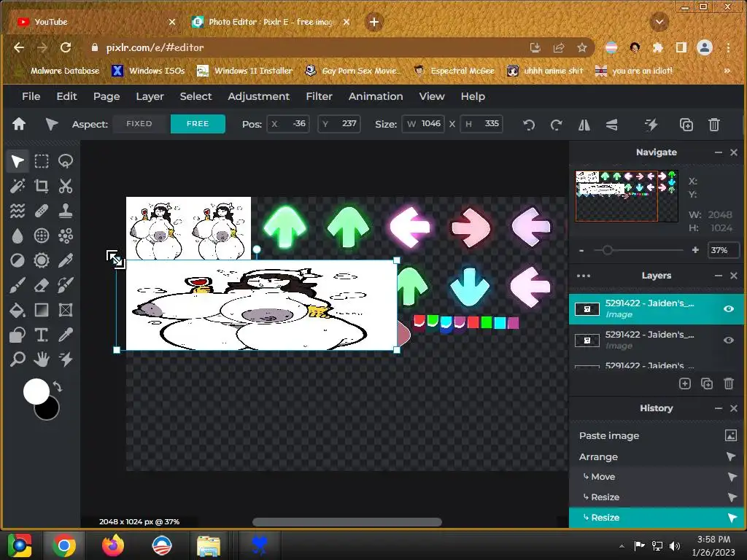The height and width of the screenshot is (560, 747).
Task: Select the Liquify tool
Action: (x=18, y=211)
